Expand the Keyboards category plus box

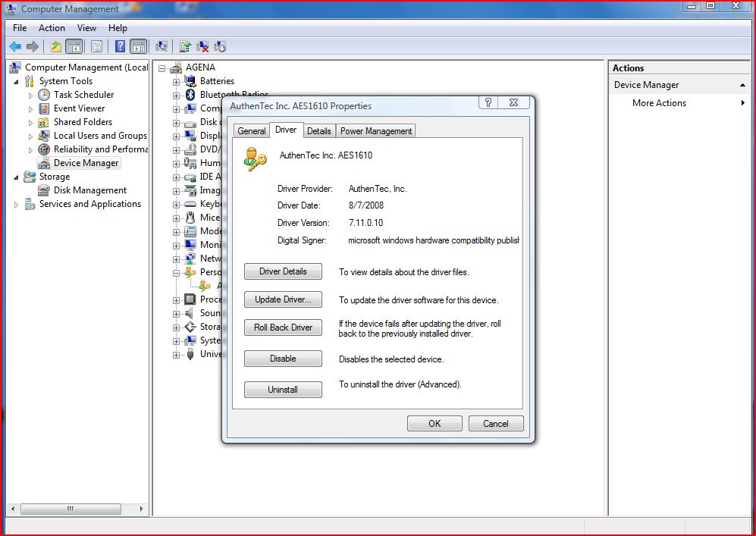[177, 205]
